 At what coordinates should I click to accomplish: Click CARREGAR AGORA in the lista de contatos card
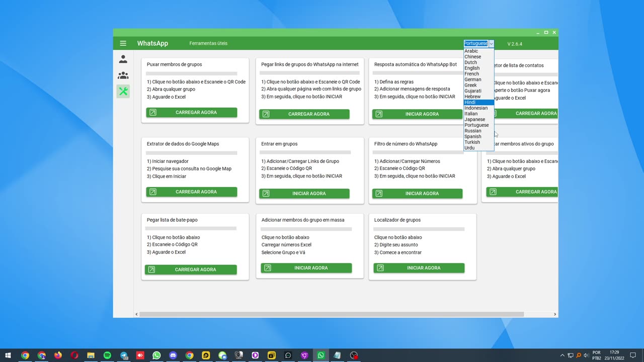tap(526, 114)
